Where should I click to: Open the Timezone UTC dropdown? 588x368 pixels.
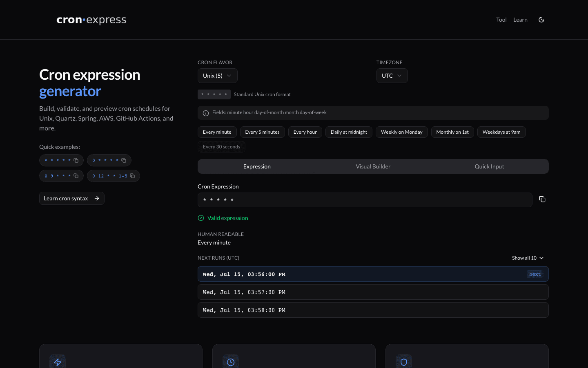click(392, 76)
